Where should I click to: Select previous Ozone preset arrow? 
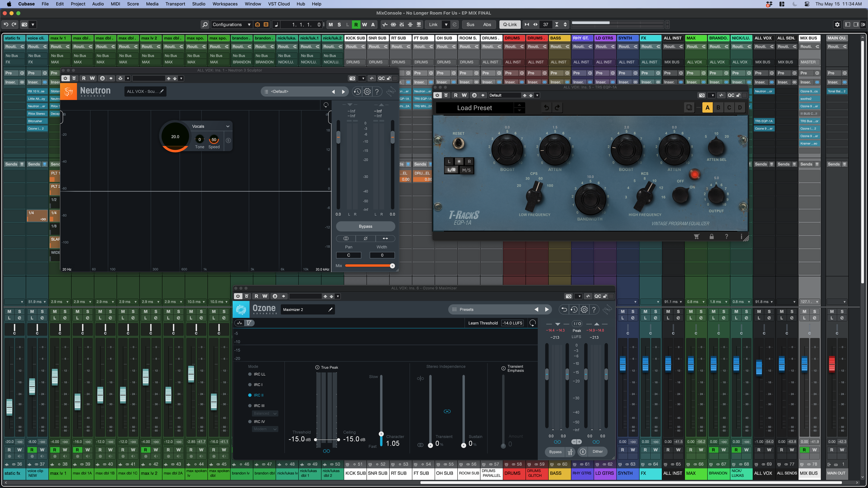[x=536, y=310]
